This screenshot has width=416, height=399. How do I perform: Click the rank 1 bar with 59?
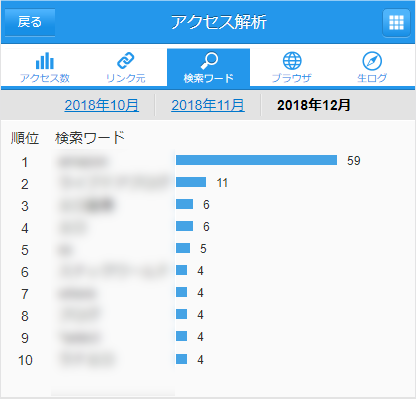(256, 160)
